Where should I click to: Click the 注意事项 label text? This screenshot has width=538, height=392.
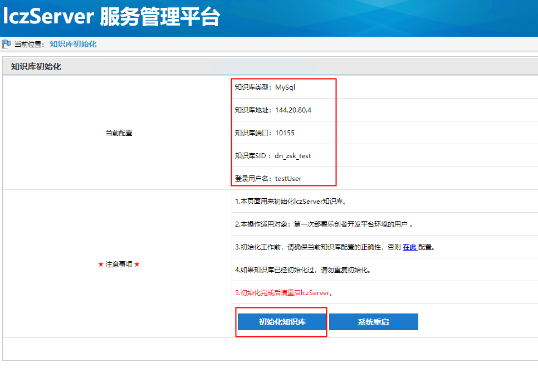click(119, 264)
